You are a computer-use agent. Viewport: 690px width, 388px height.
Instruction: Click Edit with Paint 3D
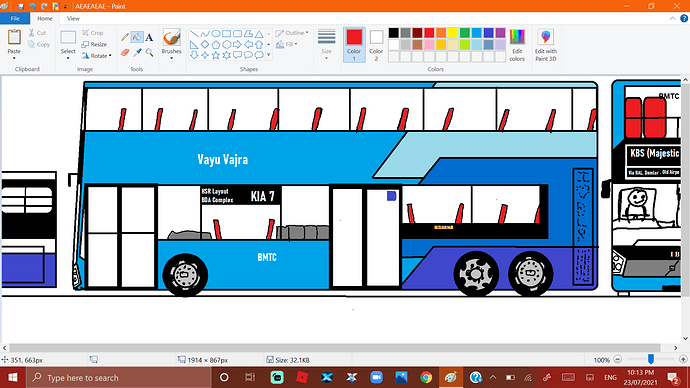546,45
